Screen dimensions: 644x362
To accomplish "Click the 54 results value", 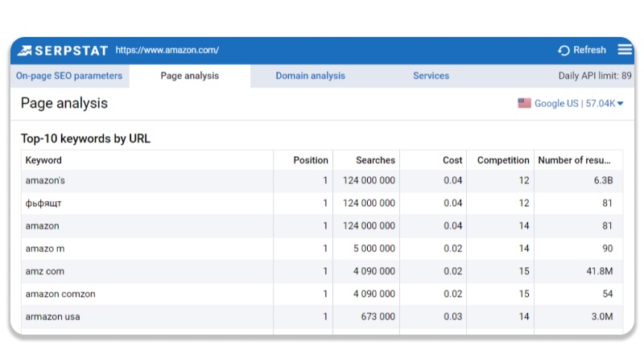I will 608,294.
